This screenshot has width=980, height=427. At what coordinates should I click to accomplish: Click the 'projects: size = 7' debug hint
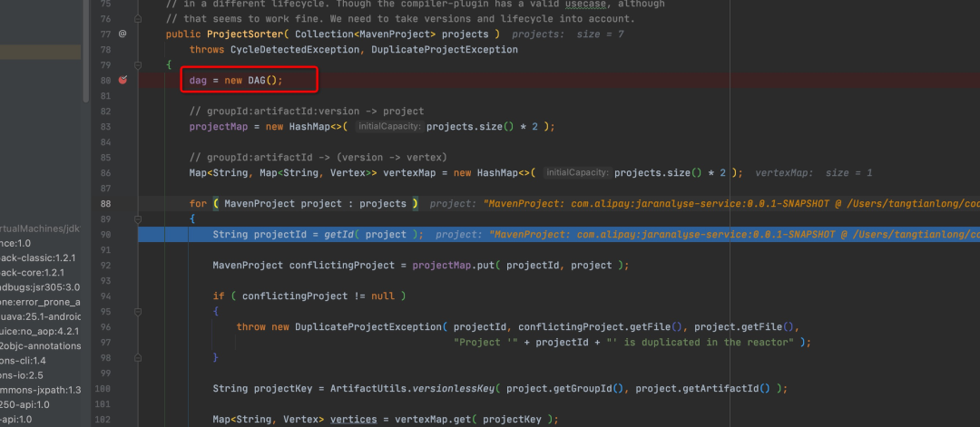(567, 34)
